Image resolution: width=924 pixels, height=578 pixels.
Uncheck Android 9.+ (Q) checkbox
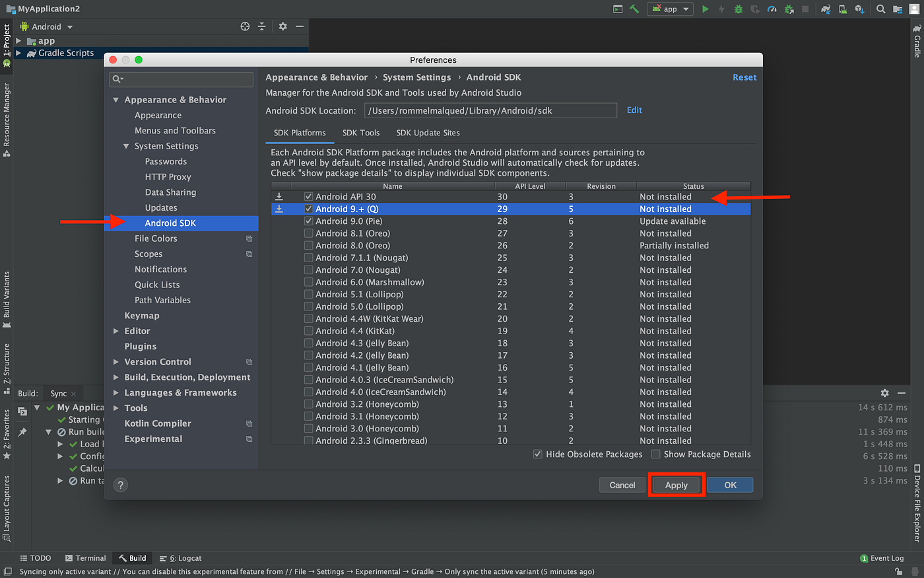point(308,209)
